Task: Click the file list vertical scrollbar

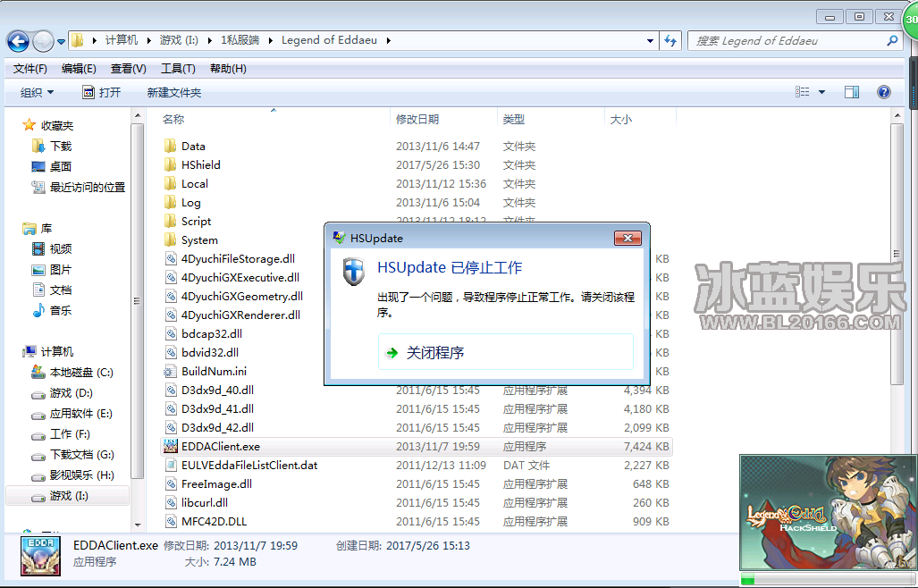Action: (897, 253)
